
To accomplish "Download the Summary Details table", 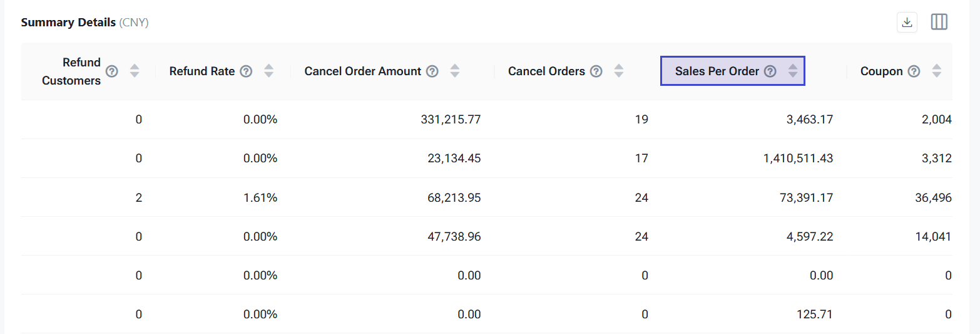I will click(x=906, y=23).
